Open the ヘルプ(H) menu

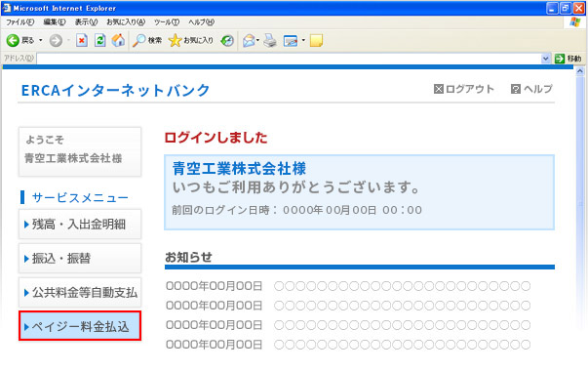tap(201, 22)
